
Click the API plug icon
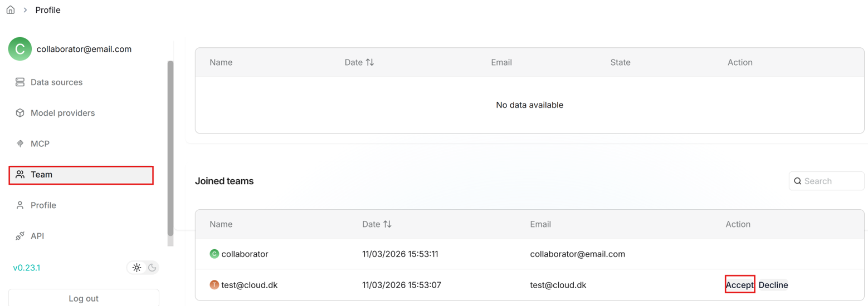coord(20,236)
